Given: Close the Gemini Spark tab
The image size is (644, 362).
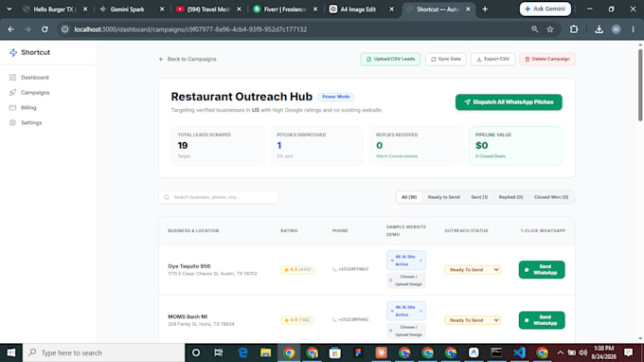Looking at the screenshot, I should [162, 9].
